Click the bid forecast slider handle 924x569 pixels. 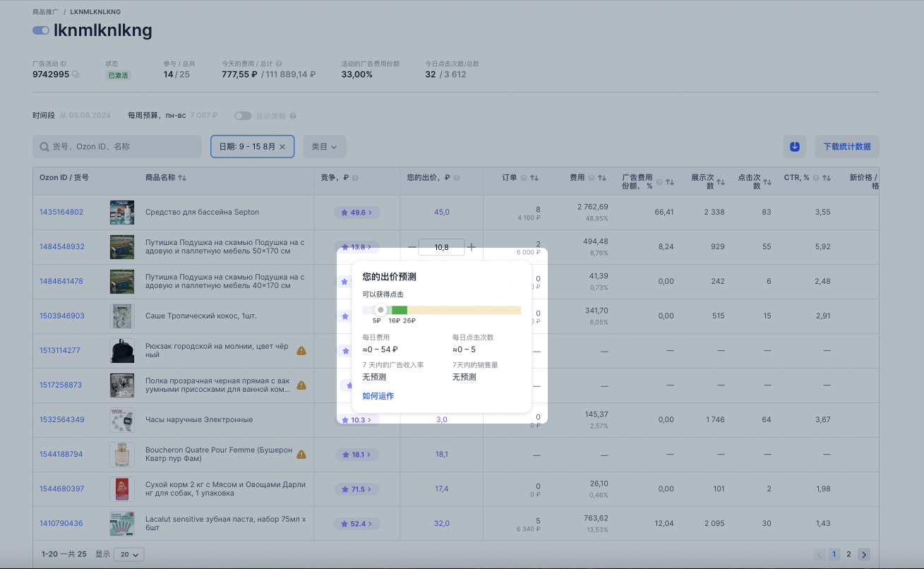(x=380, y=310)
